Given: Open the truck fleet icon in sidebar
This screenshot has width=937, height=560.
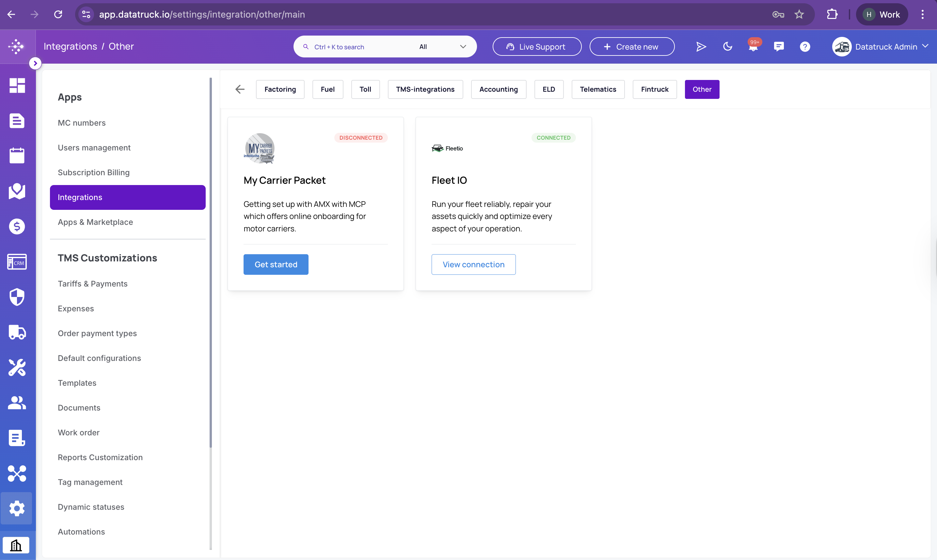Looking at the screenshot, I should (x=17, y=332).
